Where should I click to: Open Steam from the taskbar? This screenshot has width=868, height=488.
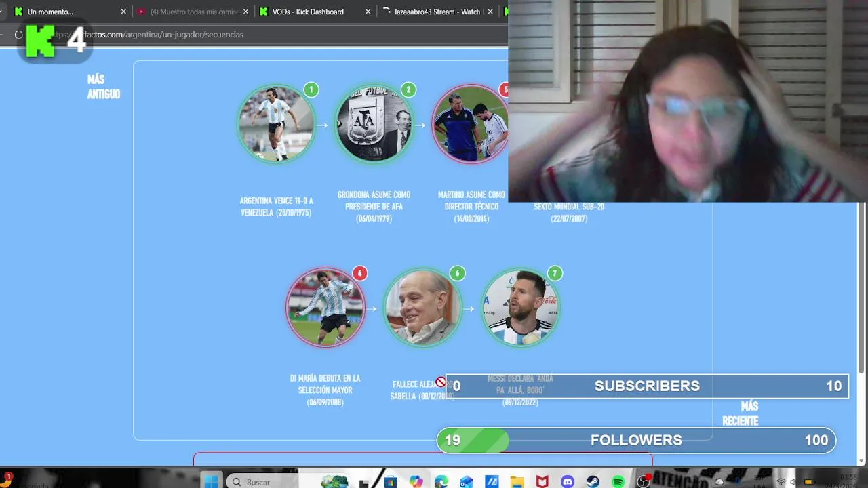[x=593, y=482]
